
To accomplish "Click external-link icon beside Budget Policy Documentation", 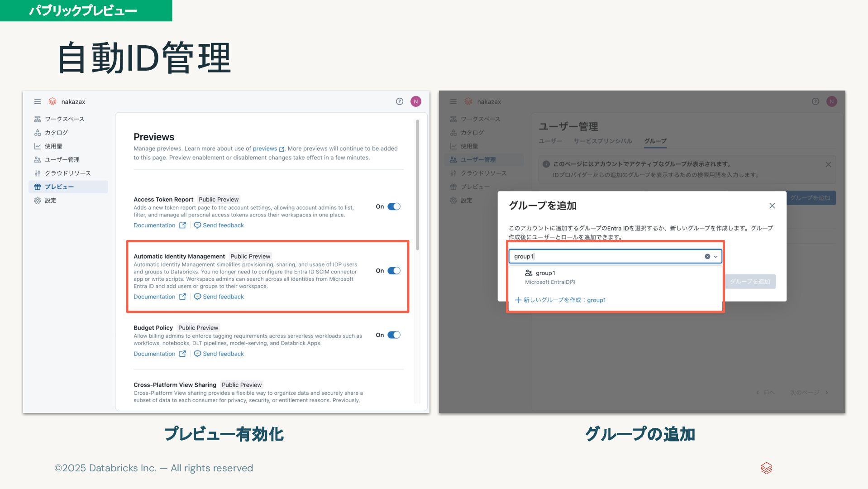I will (182, 354).
